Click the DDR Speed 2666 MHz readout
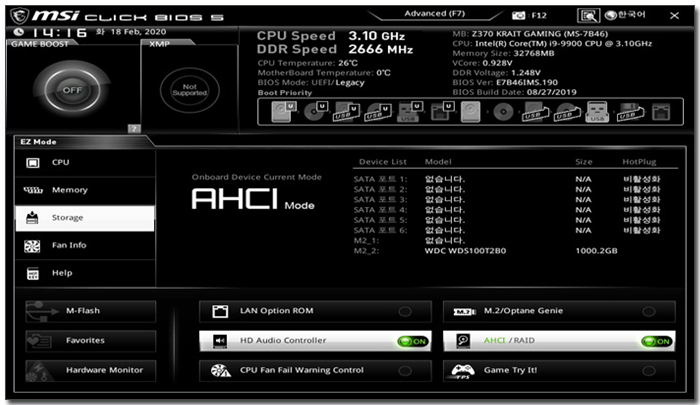700x405 pixels. (x=335, y=49)
